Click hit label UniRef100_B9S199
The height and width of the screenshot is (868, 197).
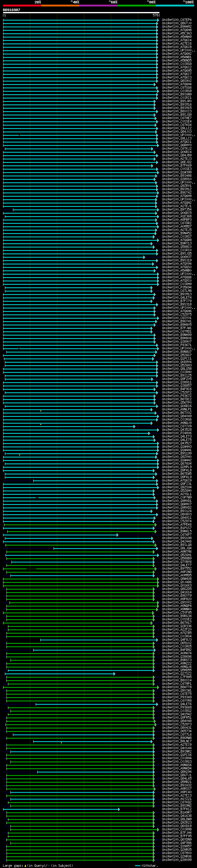click(x=176, y=454)
